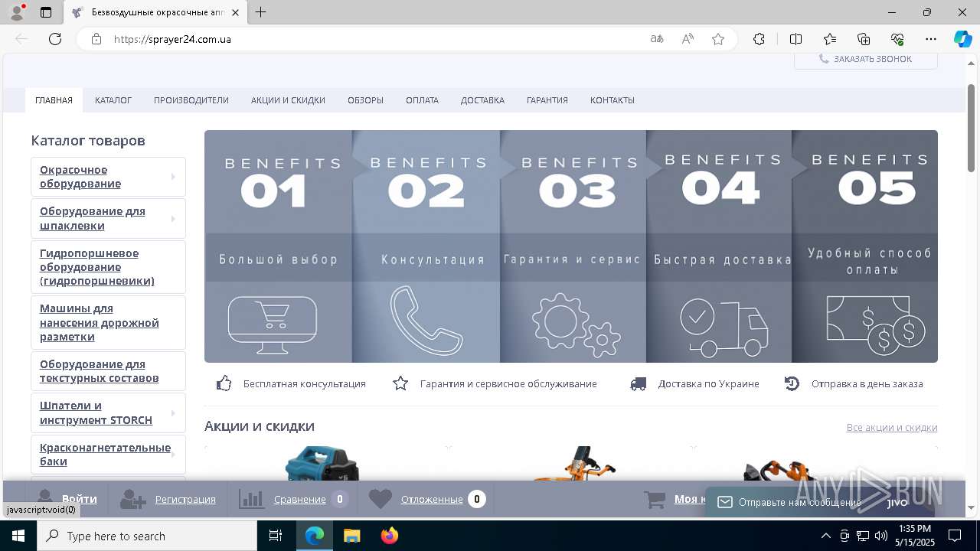This screenshot has width=980, height=551.
Task: Add page to favorites star icon
Action: click(718, 39)
